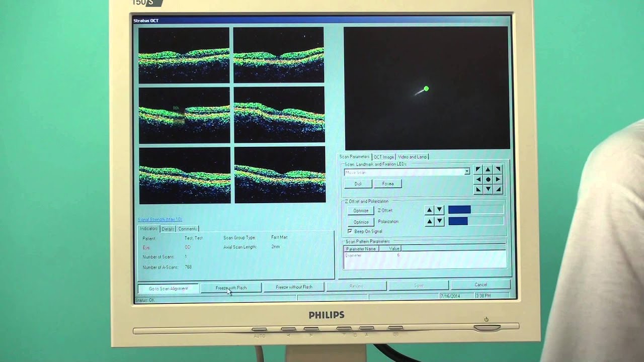Click the patient name Test, Test
644x362 pixels.
[x=194, y=238]
